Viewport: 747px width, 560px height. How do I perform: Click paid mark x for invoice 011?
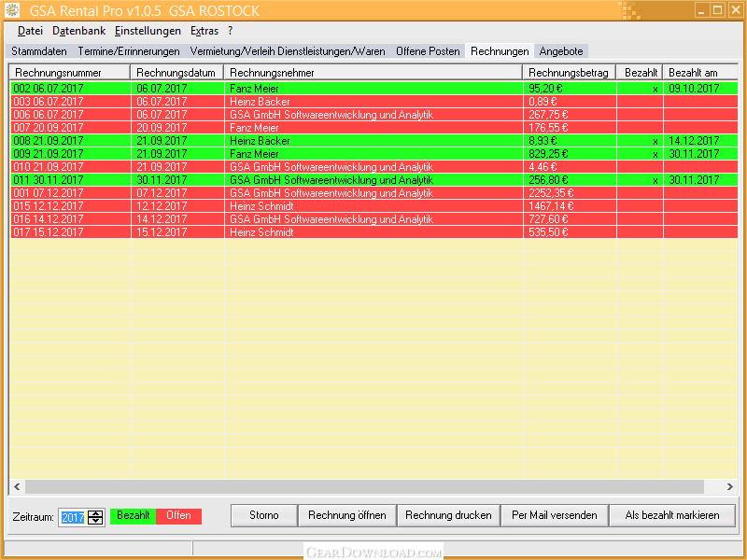655,180
